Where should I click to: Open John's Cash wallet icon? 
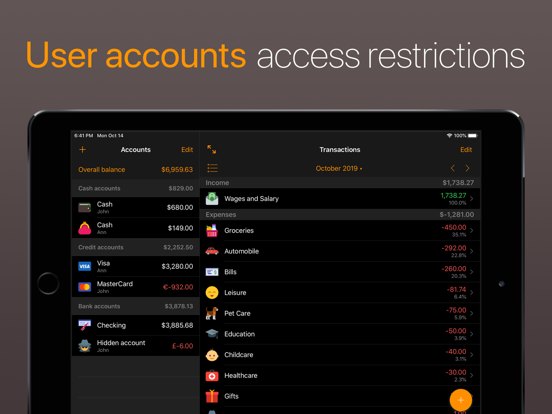click(x=84, y=208)
